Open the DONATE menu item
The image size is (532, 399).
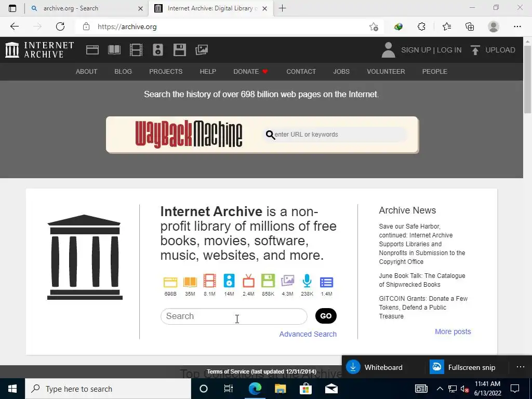click(x=251, y=72)
